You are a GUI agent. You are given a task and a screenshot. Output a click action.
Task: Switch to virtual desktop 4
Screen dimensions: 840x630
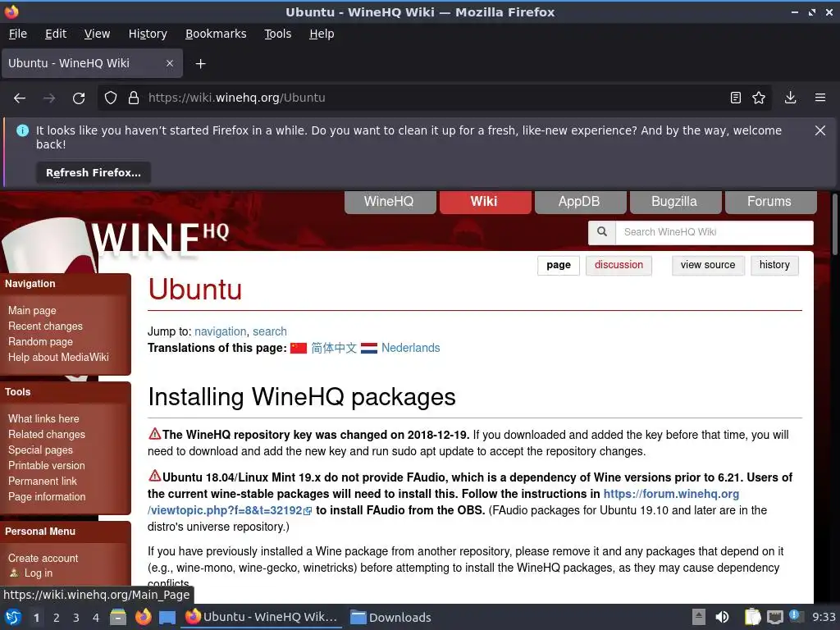(x=96, y=618)
